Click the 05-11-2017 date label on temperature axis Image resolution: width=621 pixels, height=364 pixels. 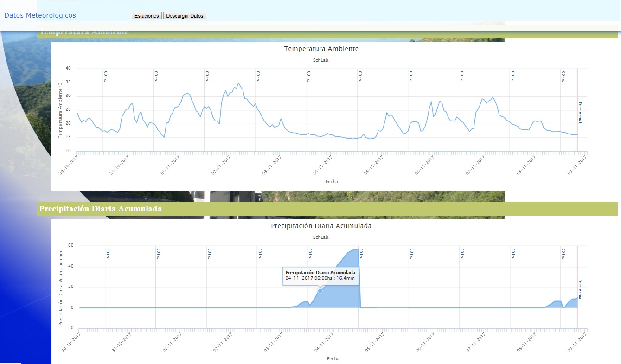374,165
